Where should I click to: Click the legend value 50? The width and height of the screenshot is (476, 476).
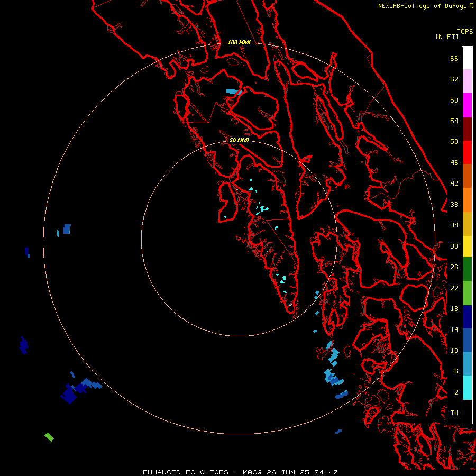pos(454,142)
